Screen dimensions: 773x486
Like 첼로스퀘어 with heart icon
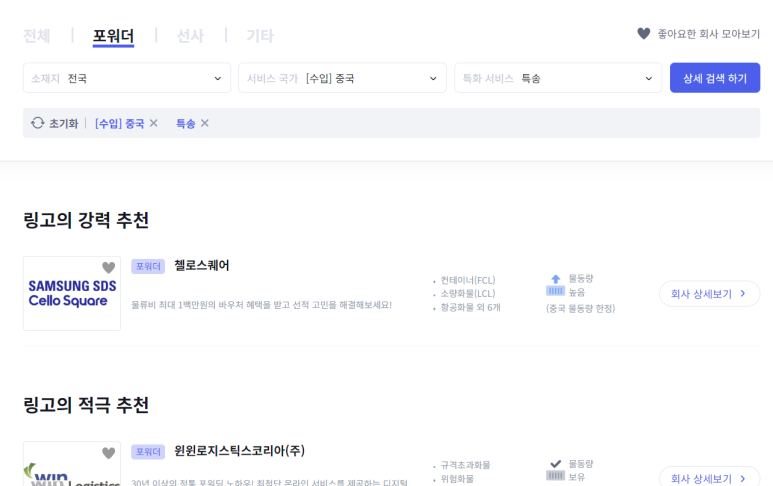[x=108, y=267]
